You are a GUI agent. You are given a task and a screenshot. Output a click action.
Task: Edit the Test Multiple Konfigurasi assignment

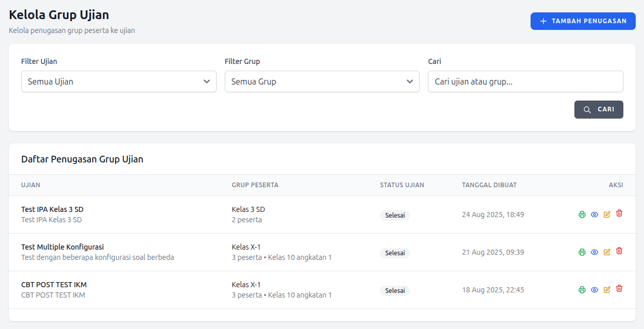(x=607, y=252)
